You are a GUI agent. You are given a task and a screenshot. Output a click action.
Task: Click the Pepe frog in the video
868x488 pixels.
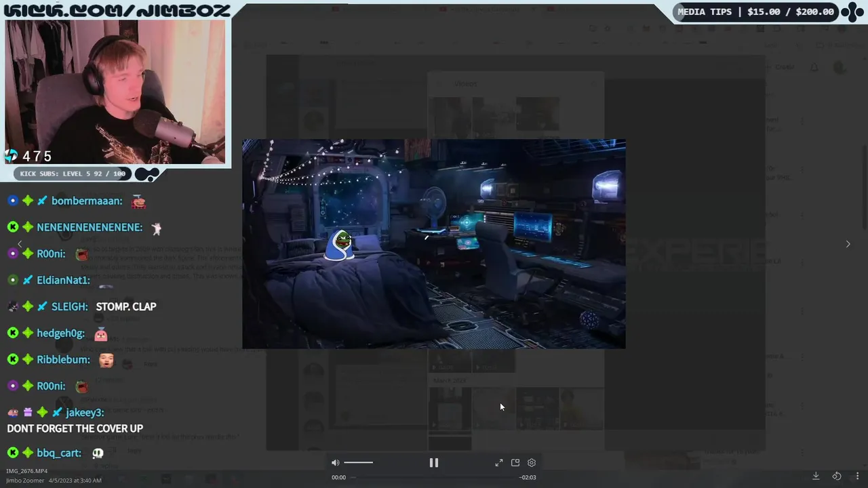click(x=340, y=245)
